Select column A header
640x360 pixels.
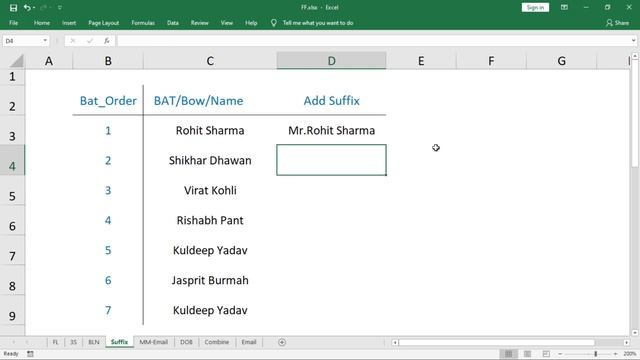(x=49, y=61)
